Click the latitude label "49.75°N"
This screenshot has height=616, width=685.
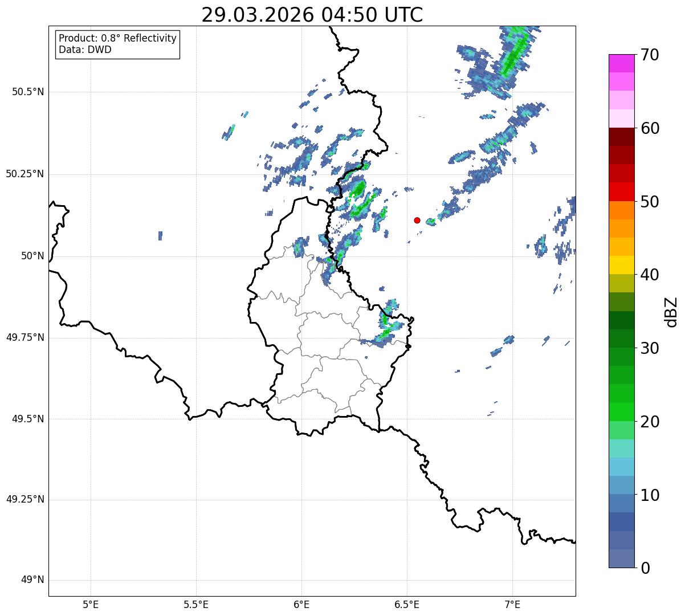25,337
